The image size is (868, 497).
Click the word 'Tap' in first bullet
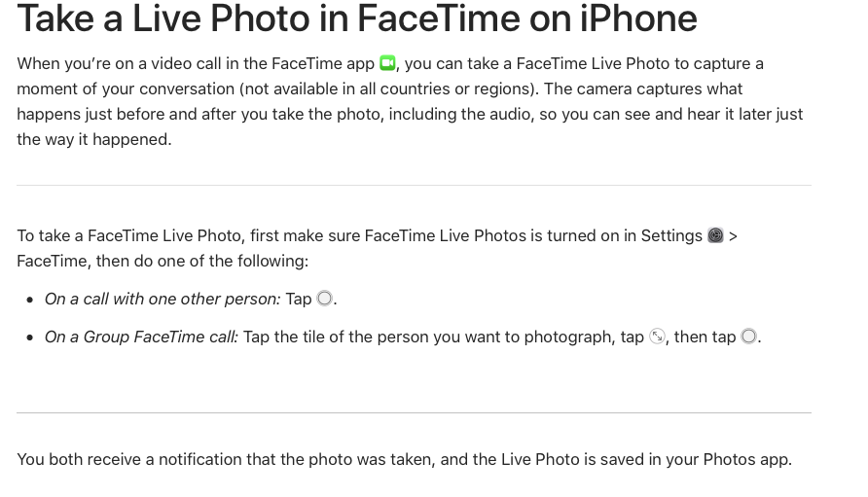tap(298, 299)
